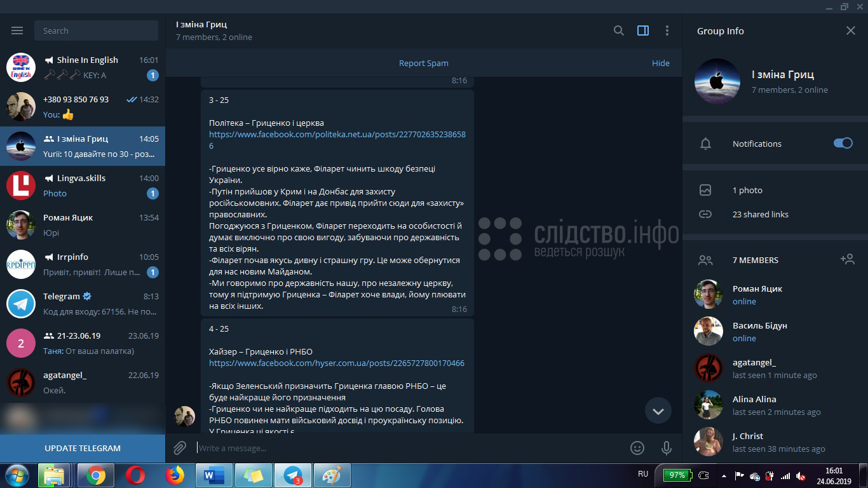
Task: Click the Telegram taskbar icon
Action: 292,475
